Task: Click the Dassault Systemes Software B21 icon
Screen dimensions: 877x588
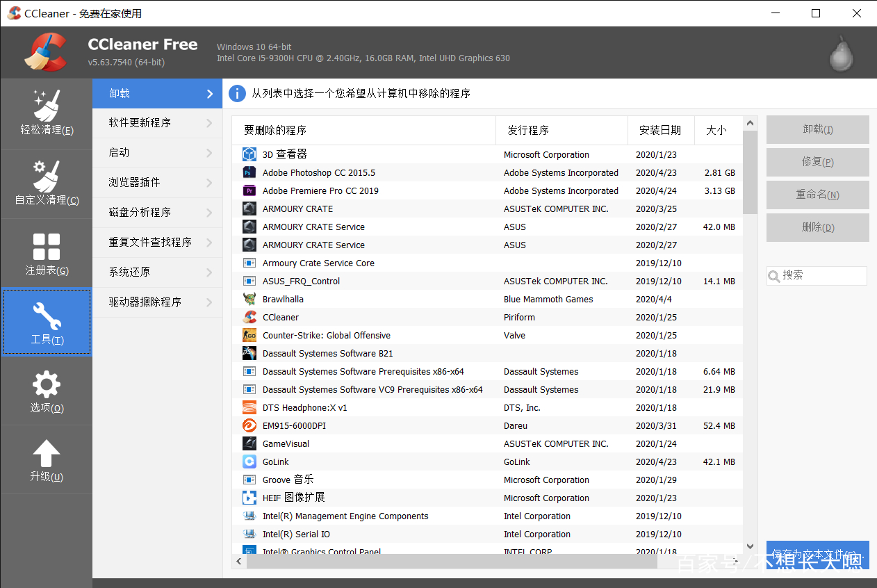Action: tap(249, 353)
